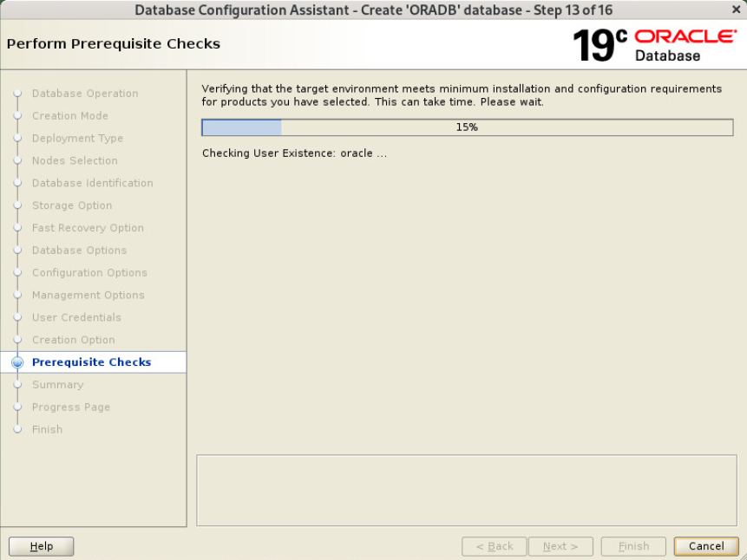This screenshot has height=560, width=747.
Task: Select the Creation Mode step
Action: [x=70, y=115]
